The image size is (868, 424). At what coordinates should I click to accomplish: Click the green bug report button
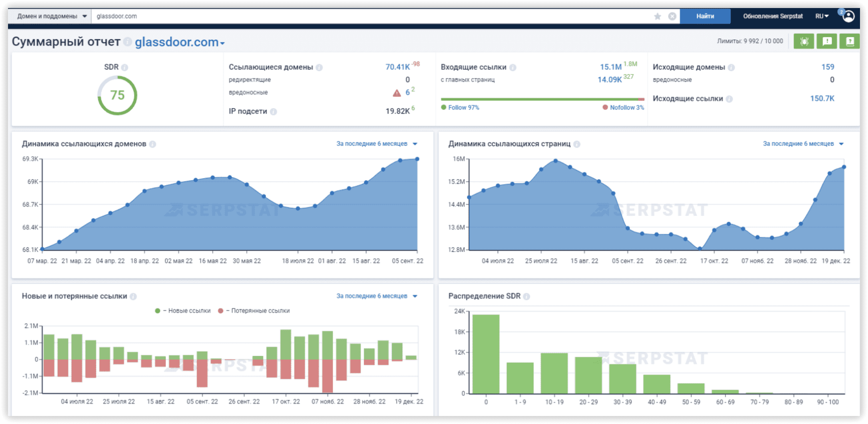(x=804, y=41)
